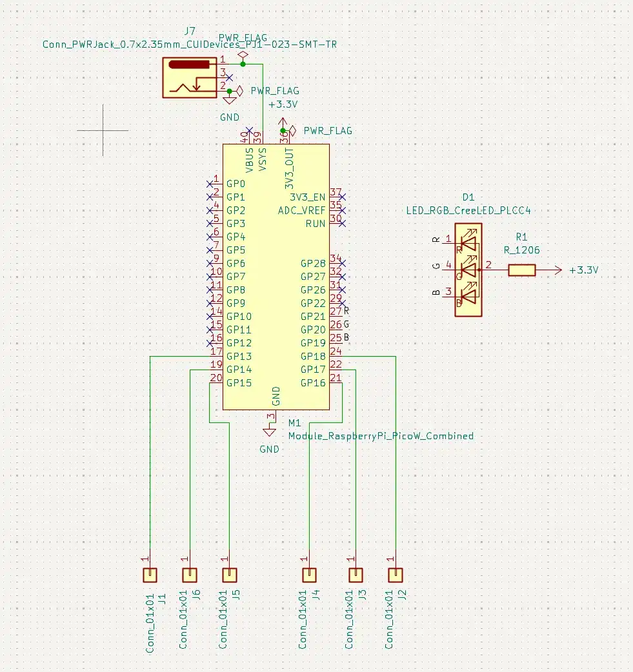The width and height of the screenshot is (633, 672).
Task: Click net label B at GP20 pin 25
Action: tap(347, 337)
